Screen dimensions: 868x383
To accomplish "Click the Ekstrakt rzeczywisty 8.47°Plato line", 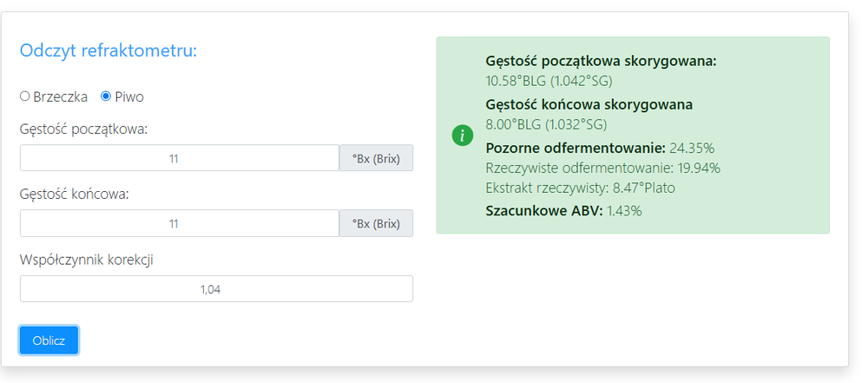I will pos(580,188).
